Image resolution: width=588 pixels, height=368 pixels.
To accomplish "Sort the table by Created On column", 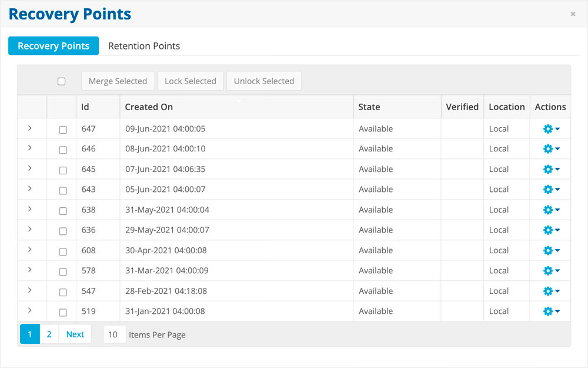I will pyautogui.click(x=149, y=107).
